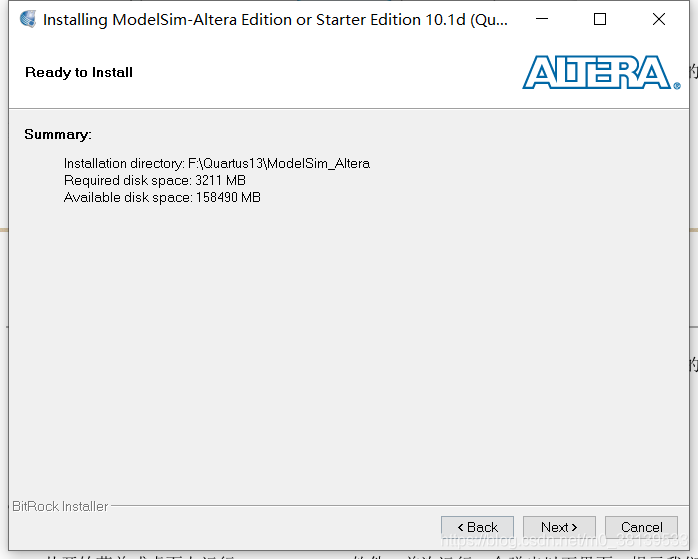Click the Required disk space 3211 MB line
Viewport: 698px width, 559px height.
pyautogui.click(x=154, y=180)
